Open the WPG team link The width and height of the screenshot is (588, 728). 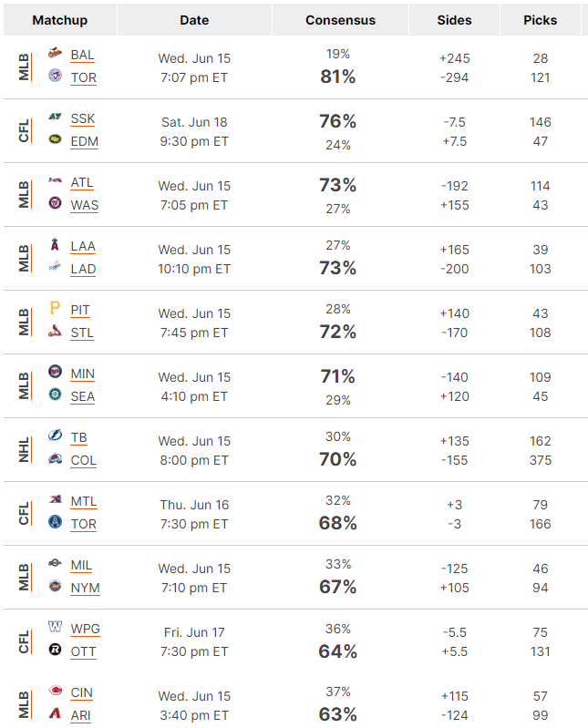[x=85, y=629]
